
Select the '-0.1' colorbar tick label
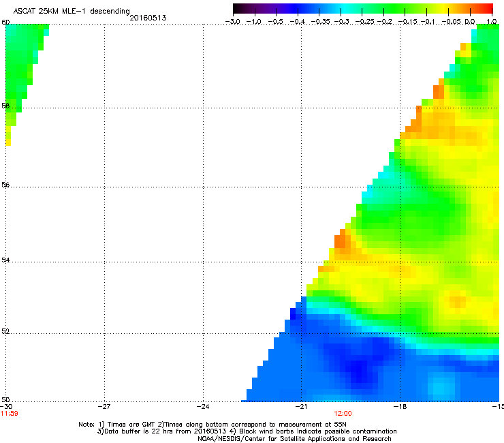(428, 22)
